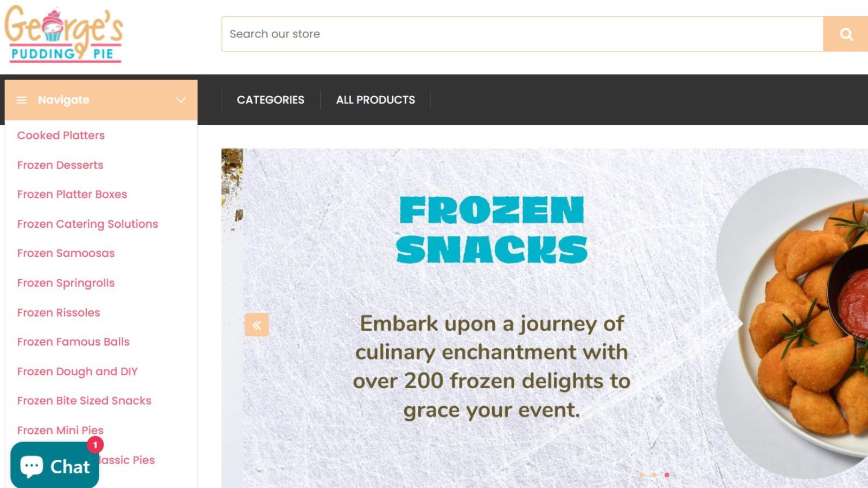Open Frozen Samoosas category link
The height and width of the screenshot is (488, 868).
tap(66, 253)
